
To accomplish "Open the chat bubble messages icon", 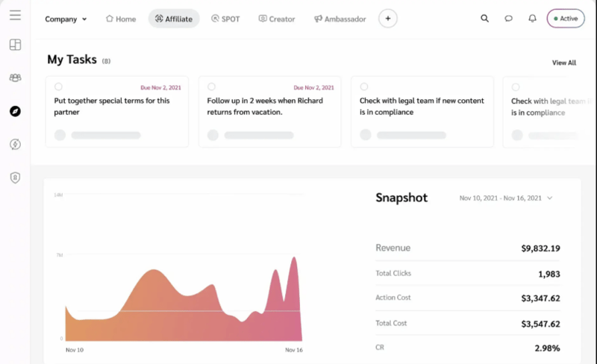I will point(508,19).
